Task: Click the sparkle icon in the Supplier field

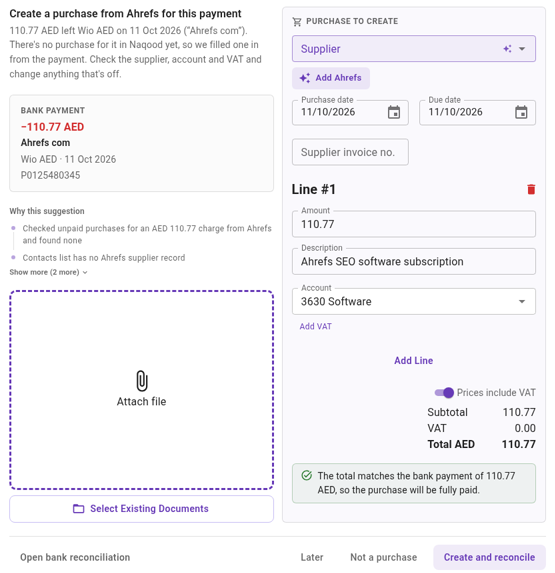Action: [507, 49]
